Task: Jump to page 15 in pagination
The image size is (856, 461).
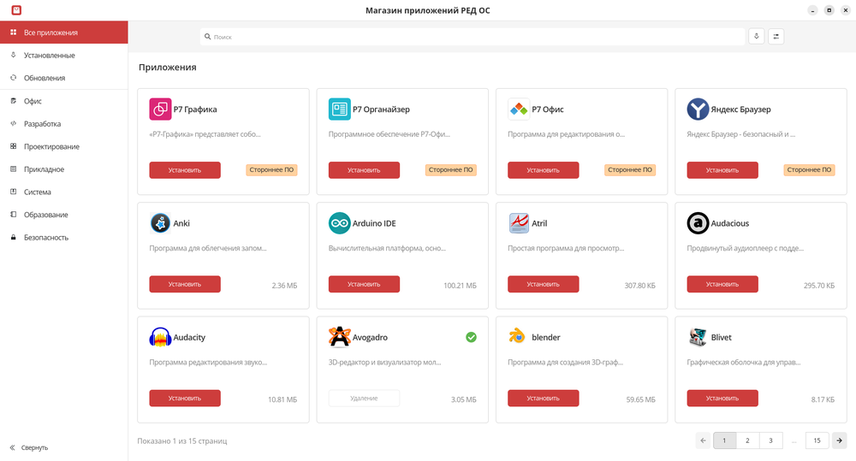Action: pos(817,440)
